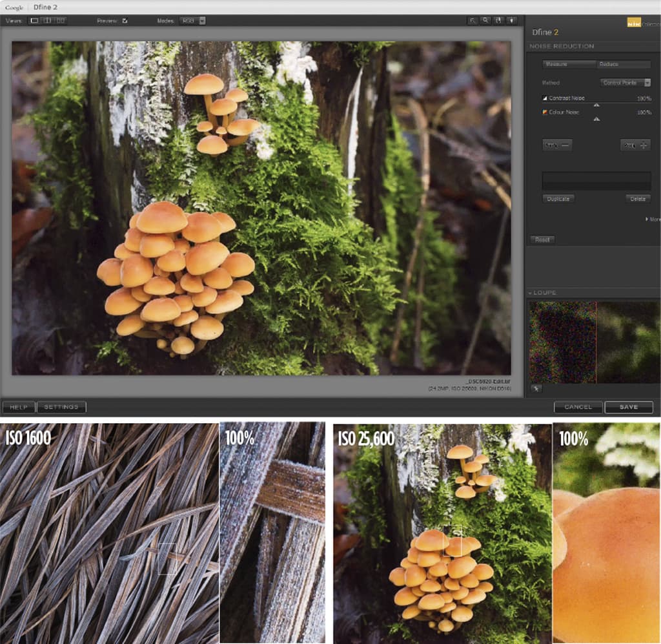Click the Colour Noise 100% value
This screenshot has width=661, height=644.
point(644,112)
